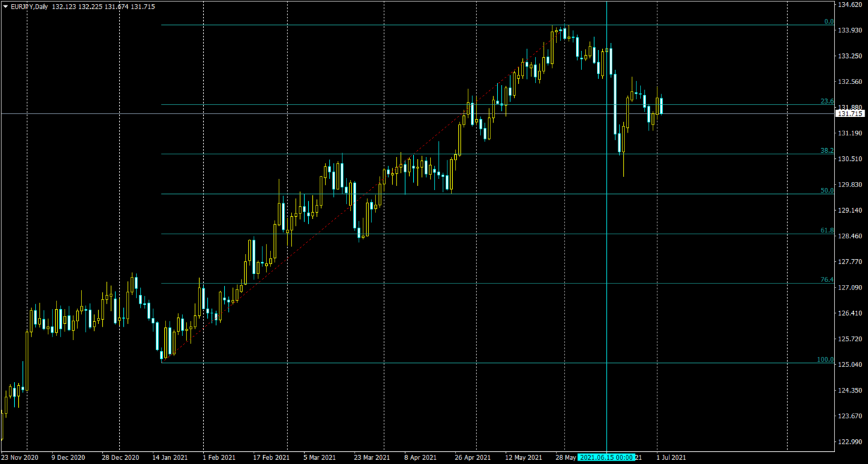Click the 28 Dec 2020 date label
Viewport: 868px width, 464px height.
click(x=120, y=457)
